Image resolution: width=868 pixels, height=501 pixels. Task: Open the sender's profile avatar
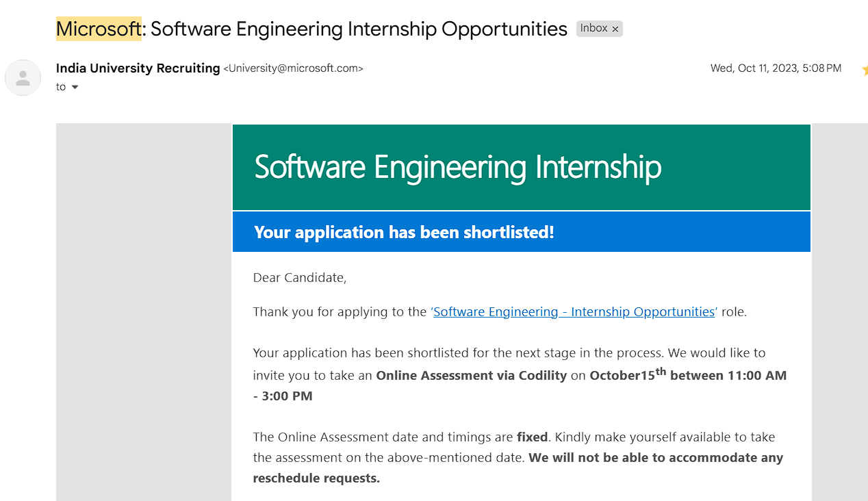23,77
